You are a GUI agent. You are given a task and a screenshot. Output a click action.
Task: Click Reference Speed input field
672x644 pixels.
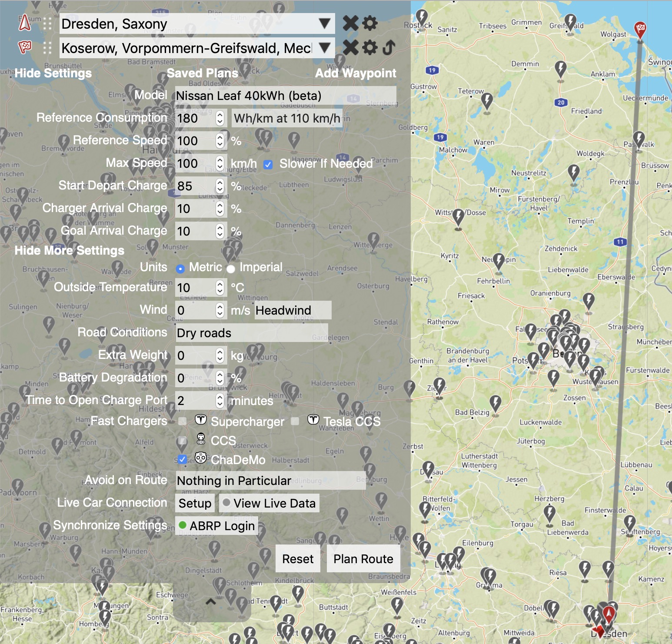tap(201, 141)
